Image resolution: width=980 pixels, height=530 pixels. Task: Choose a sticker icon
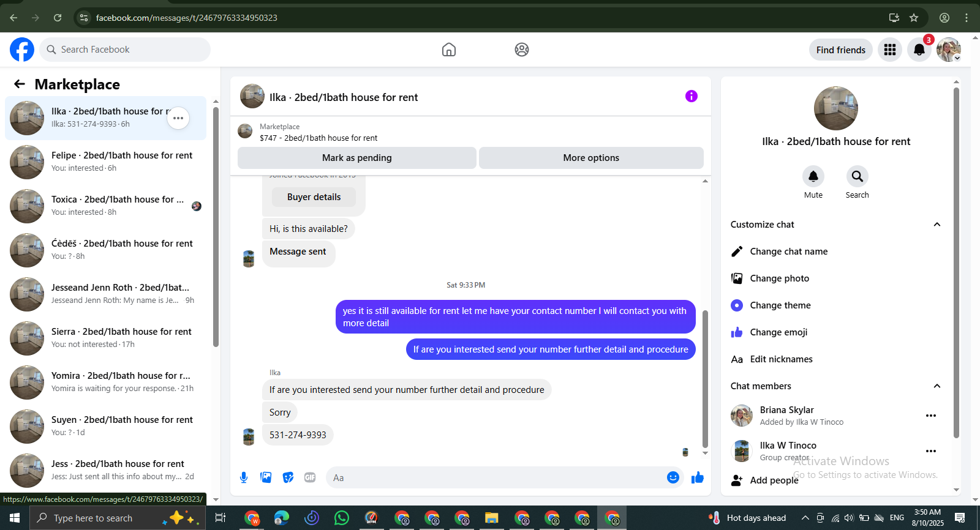(288, 477)
